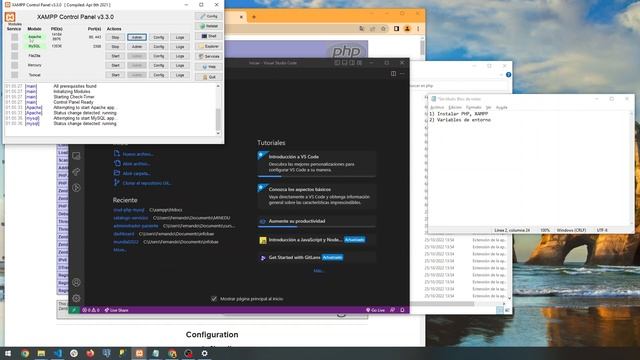Open browser three-dot menu
The width and height of the screenshot is (640, 360).
pyautogui.click(x=418, y=29)
